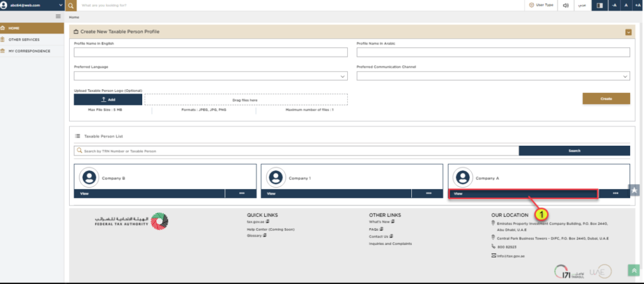Click the Create button
The width and height of the screenshot is (644, 284).
[x=606, y=99]
